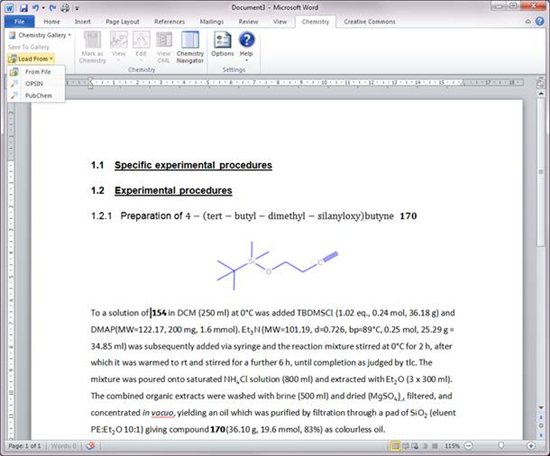Switch to Draft view
550x456 pixels.
(435, 446)
